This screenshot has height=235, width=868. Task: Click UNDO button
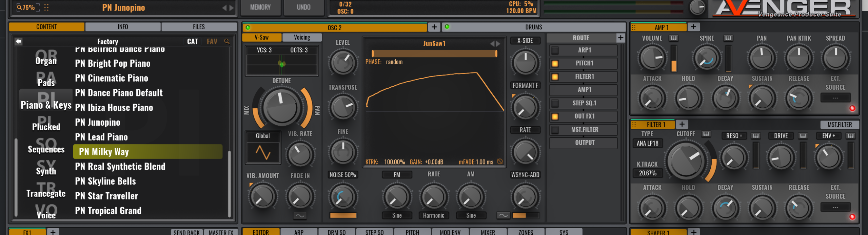coord(303,7)
